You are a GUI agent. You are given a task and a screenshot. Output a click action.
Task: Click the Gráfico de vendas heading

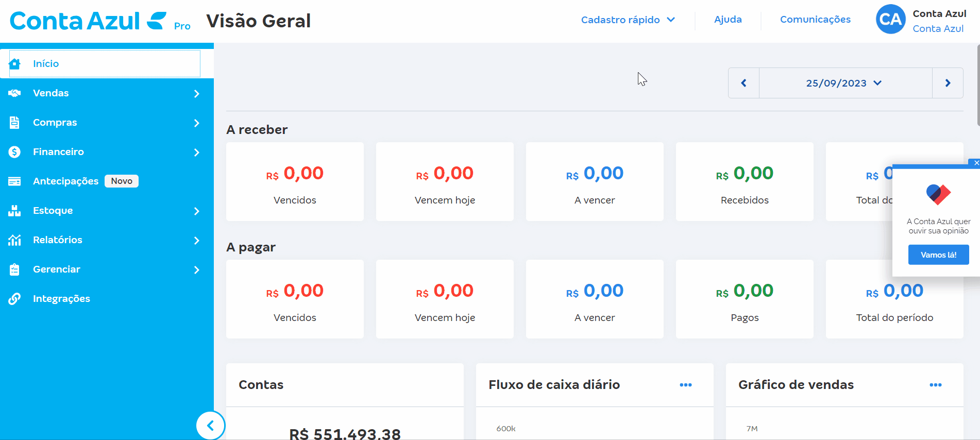[796, 385]
